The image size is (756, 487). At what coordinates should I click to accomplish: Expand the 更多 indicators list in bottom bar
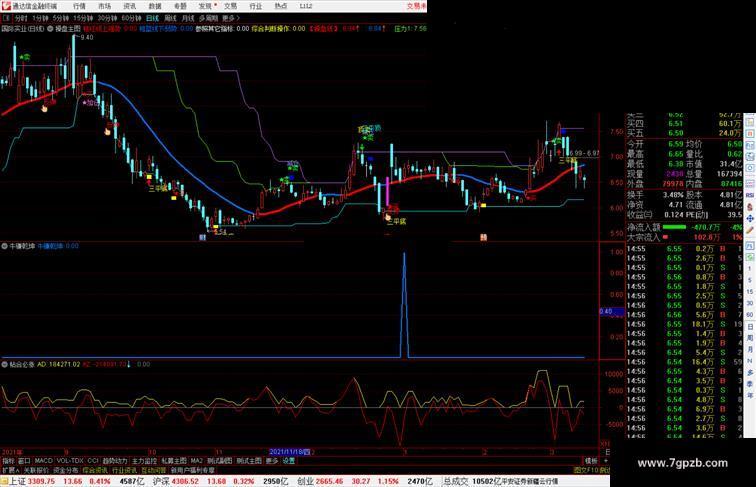coord(272,461)
